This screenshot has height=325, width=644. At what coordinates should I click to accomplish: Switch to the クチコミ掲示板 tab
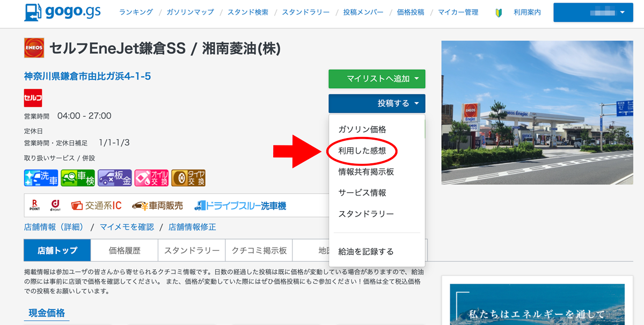pos(259,250)
